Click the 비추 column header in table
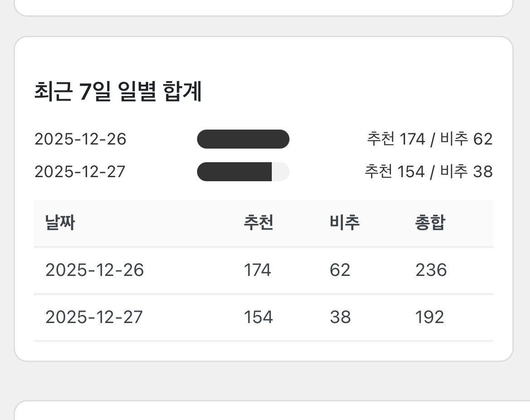 pyautogui.click(x=344, y=223)
